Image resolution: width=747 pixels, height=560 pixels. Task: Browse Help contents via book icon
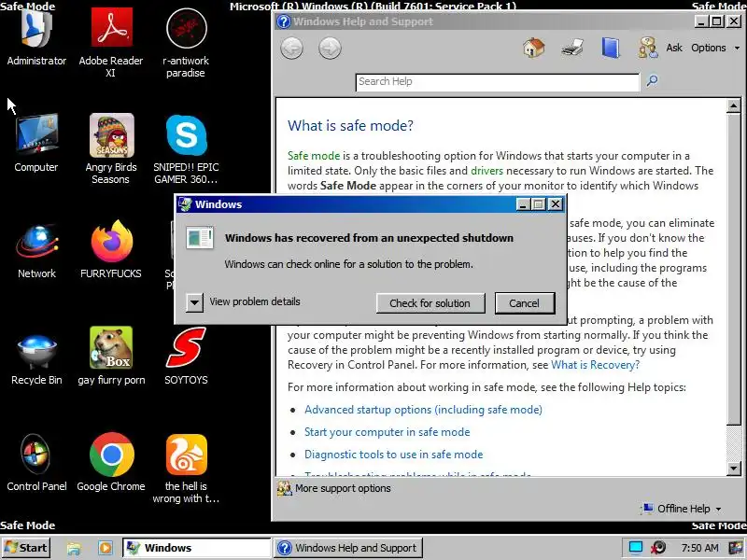(611, 48)
